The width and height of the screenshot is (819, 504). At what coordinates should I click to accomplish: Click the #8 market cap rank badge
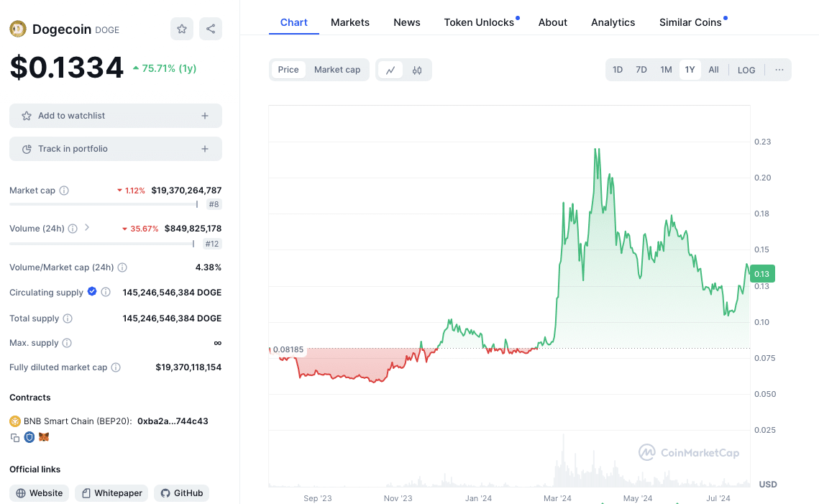214,204
